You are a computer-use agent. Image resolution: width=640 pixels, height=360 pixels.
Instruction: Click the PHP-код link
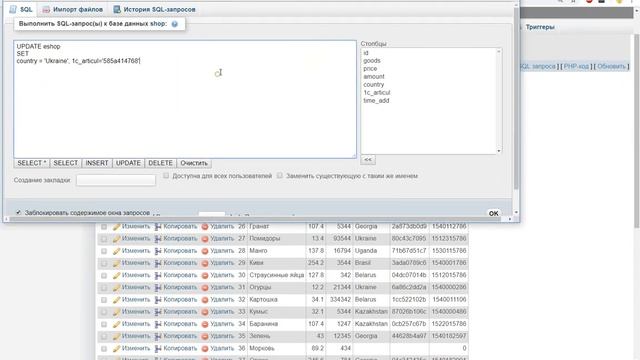576,66
